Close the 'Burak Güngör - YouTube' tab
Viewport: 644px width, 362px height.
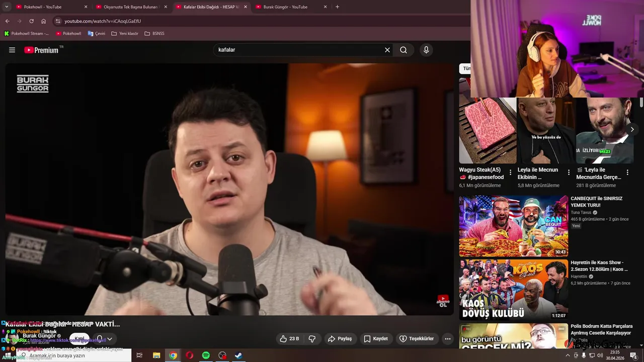point(325,7)
